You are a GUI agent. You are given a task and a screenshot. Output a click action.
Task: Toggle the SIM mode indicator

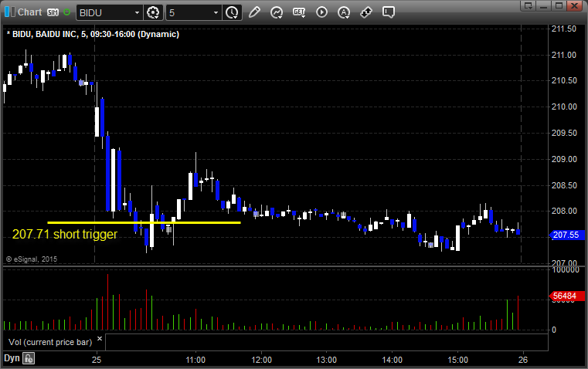pyautogui.click(x=53, y=12)
